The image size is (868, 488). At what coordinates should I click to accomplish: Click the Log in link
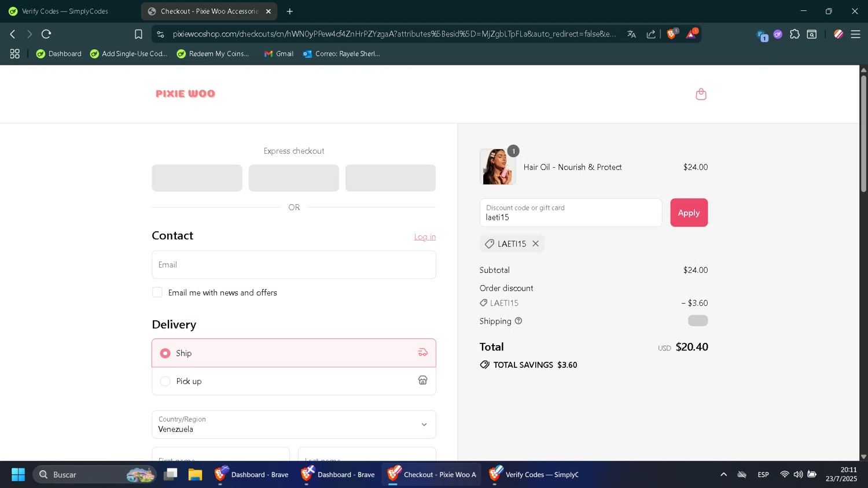[425, 237]
